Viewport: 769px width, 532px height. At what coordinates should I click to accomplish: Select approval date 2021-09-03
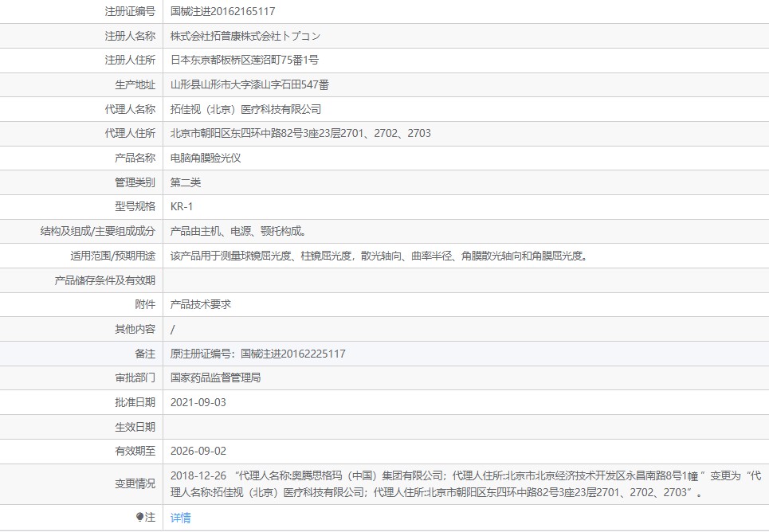pyautogui.click(x=198, y=402)
